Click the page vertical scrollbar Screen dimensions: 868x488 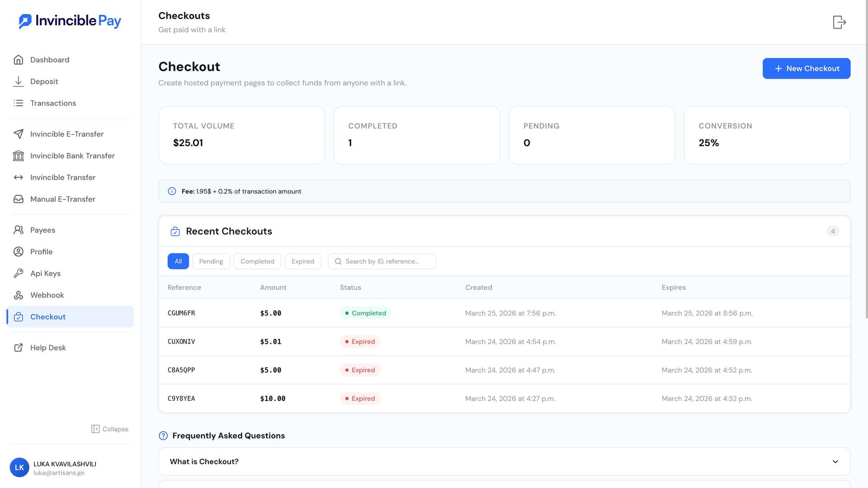[x=866, y=159]
